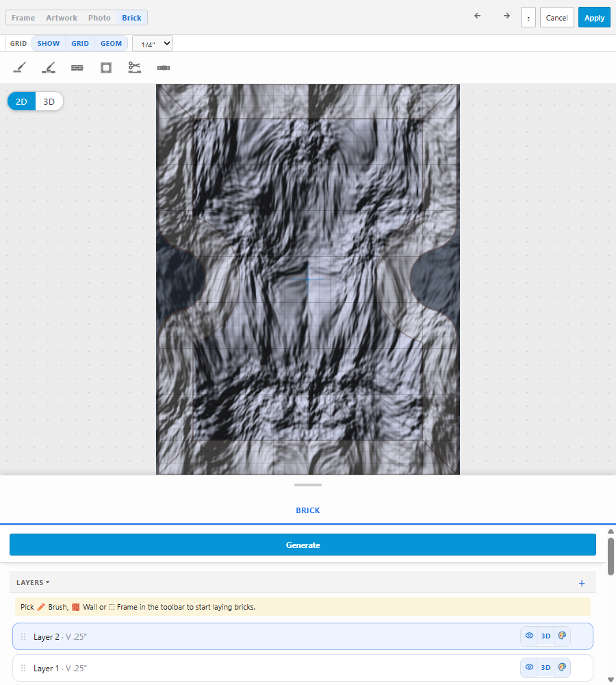The height and width of the screenshot is (685, 616).
Task: Click the panel resize grabber handle
Action: (x=308, y=485)
